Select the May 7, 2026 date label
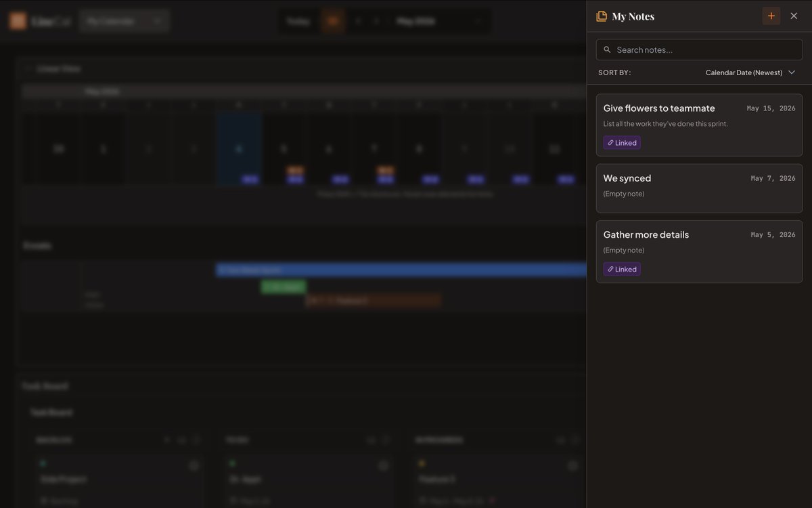This screenshot has height=508, width=812. 773,178
